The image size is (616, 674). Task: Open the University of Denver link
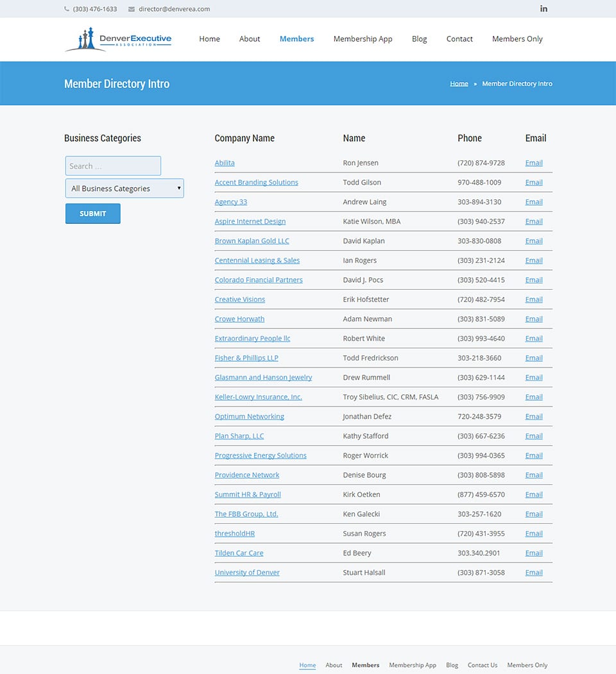(x=247, y=573)
